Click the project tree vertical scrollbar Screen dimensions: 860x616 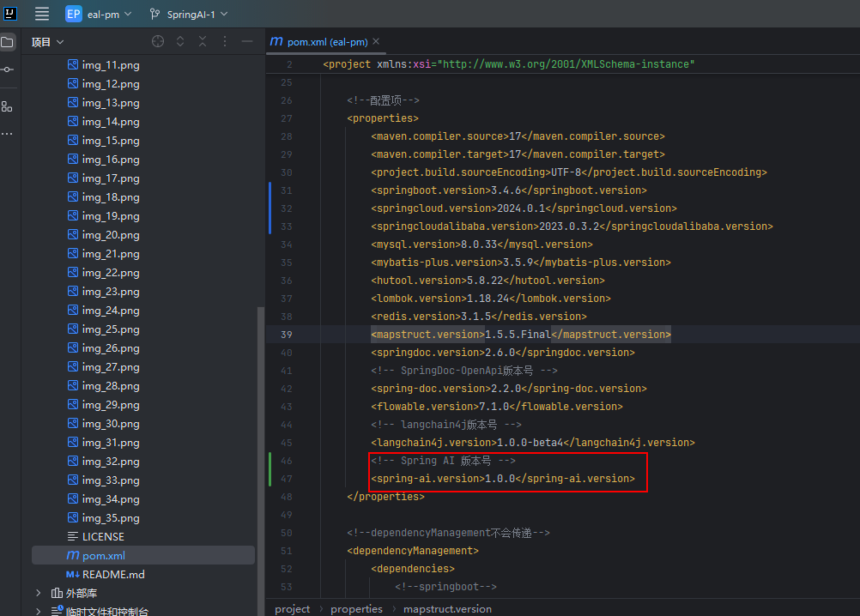[261, 461]
